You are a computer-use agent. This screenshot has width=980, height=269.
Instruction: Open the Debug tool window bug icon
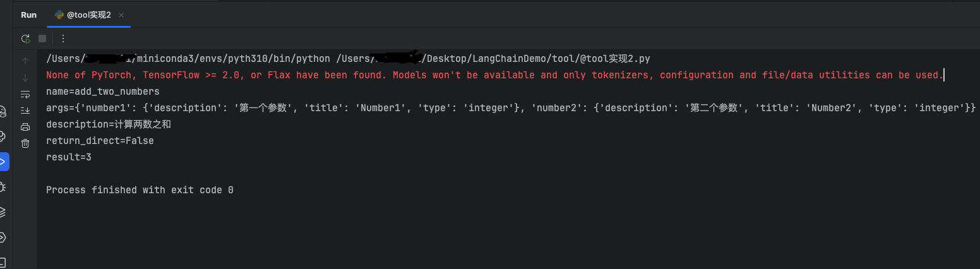click(3, 187)
